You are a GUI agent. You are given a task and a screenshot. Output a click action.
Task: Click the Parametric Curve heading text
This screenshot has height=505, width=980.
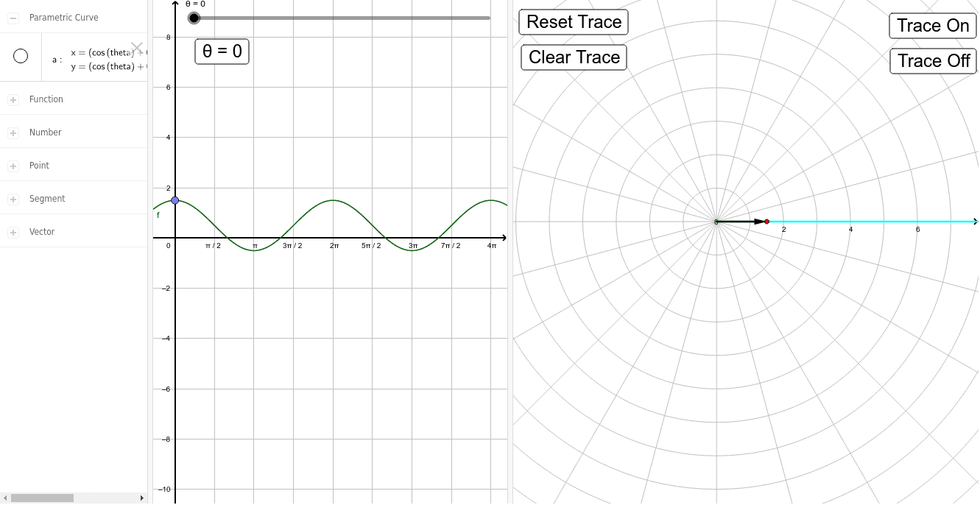tap(63, 18)
